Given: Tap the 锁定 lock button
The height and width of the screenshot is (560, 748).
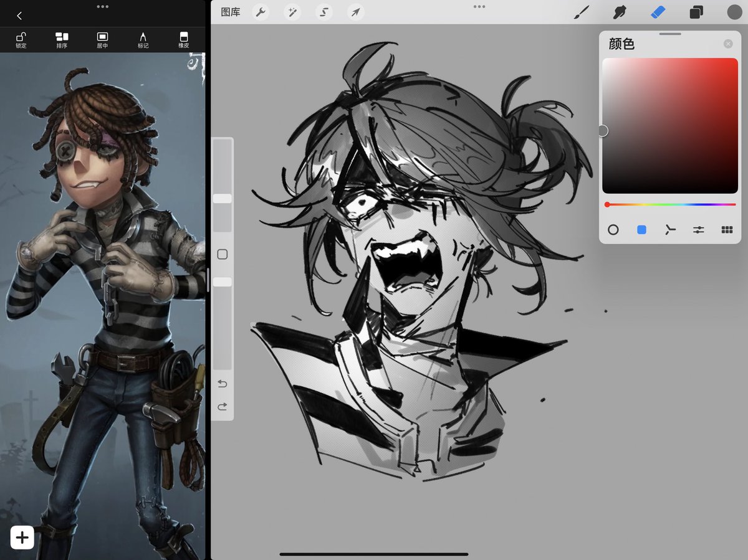Looking at the screenshot, I should 21,40.
